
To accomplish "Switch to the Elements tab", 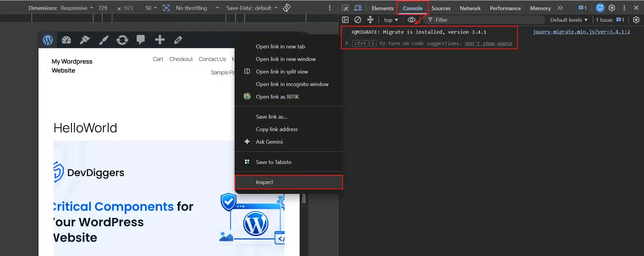I will (x=383, y=8).
